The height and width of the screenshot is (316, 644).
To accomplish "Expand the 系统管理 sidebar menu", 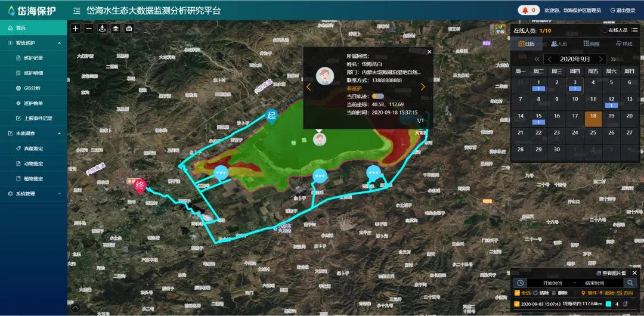I will click(59, 194).
